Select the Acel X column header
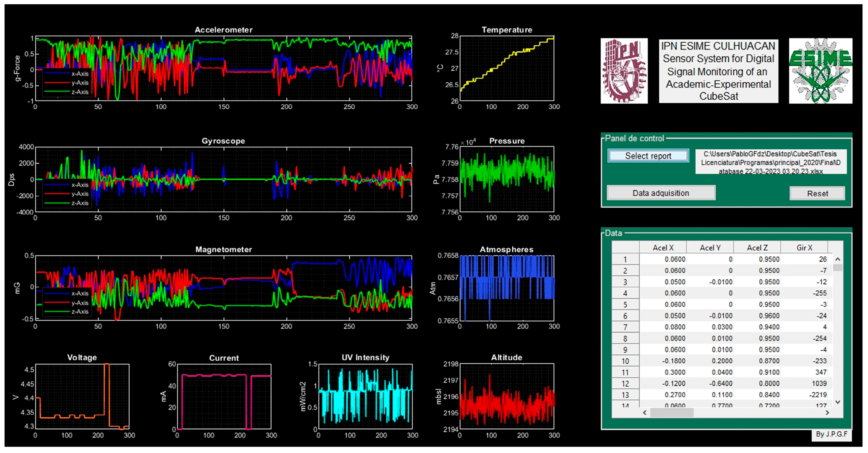868x453 pixels. tap(663, 248)
